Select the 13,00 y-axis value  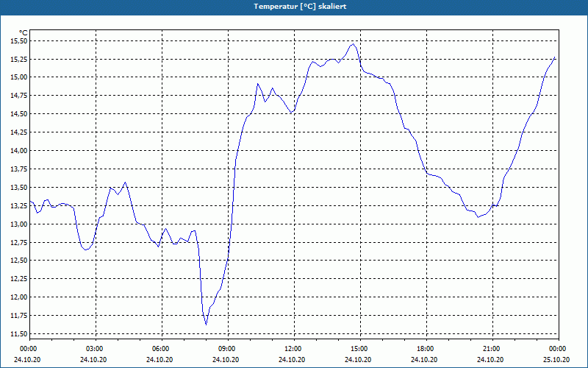[x=19, y=224]
